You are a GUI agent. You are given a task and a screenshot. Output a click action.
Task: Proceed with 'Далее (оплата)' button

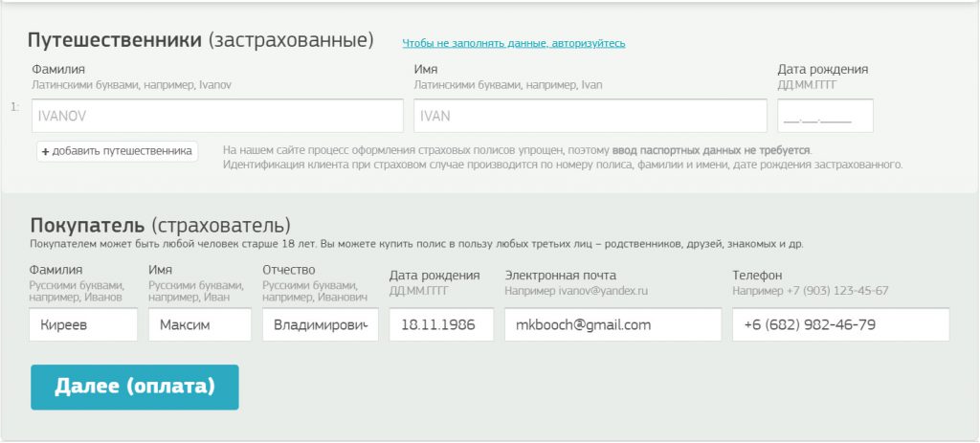pos(134,387)
